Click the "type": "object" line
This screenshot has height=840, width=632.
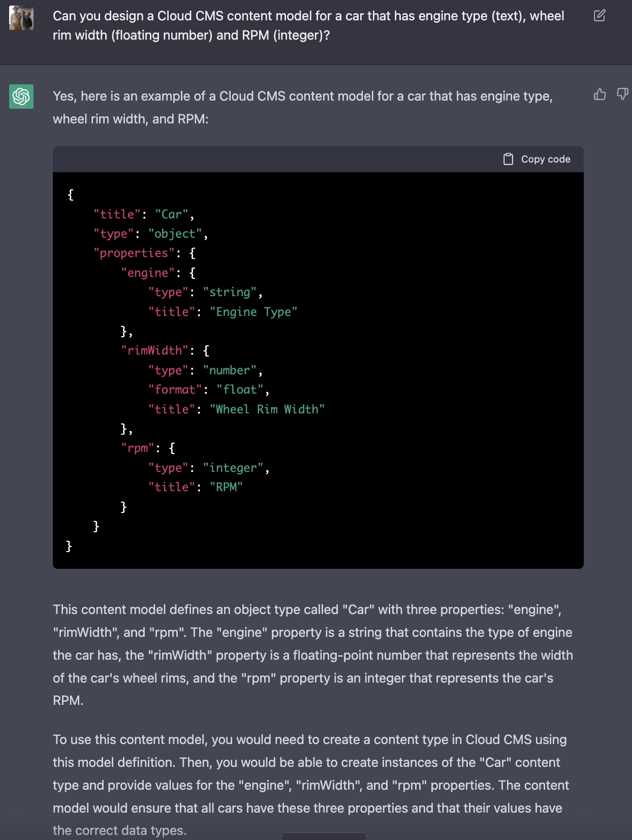[151, 234]
